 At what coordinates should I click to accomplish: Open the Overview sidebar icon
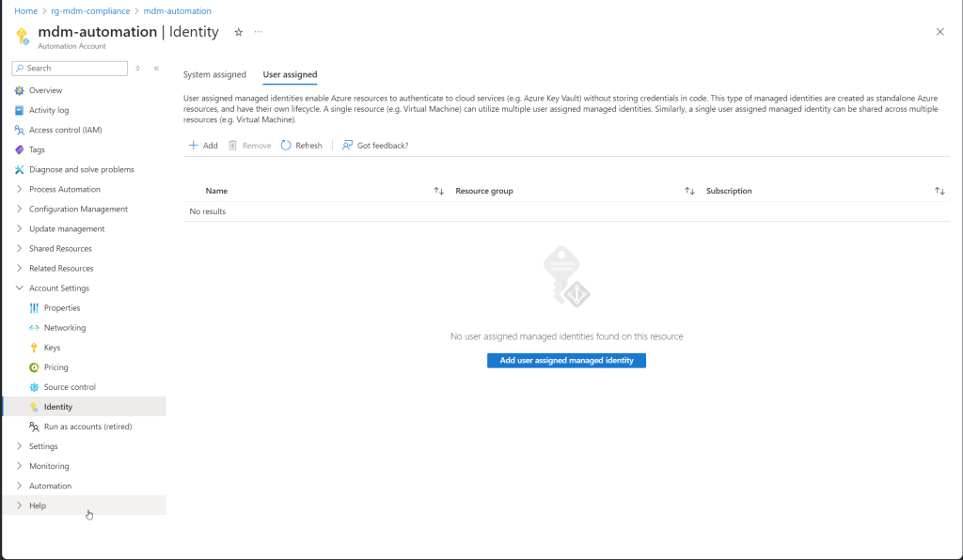click(x=19, y=90)
